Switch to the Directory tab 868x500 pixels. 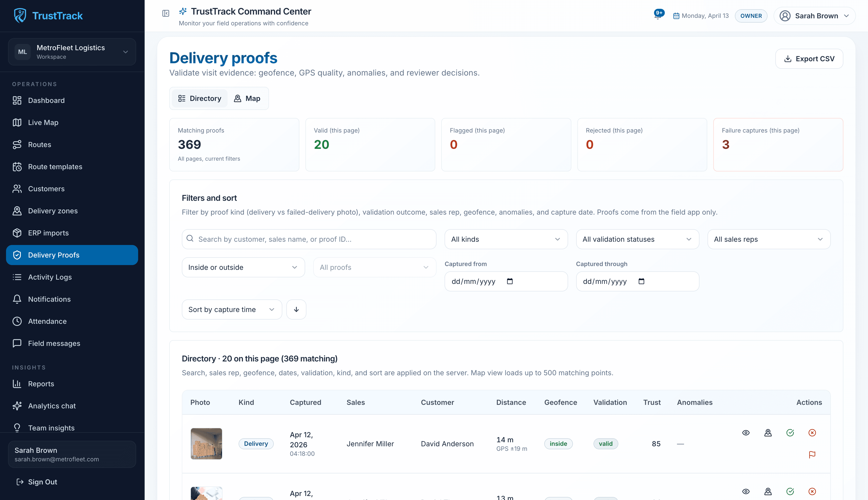click(x=200, y=99)
